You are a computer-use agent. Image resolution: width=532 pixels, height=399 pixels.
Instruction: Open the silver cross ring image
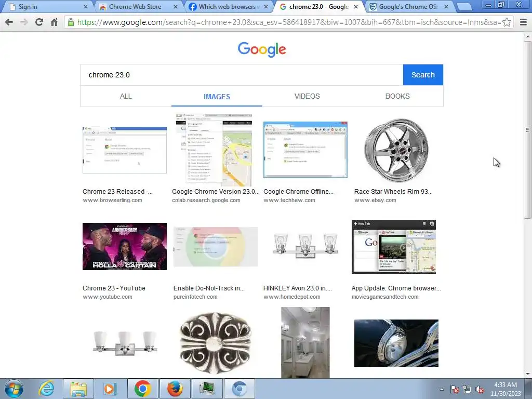pyautogui.click(x=216, y=343)
